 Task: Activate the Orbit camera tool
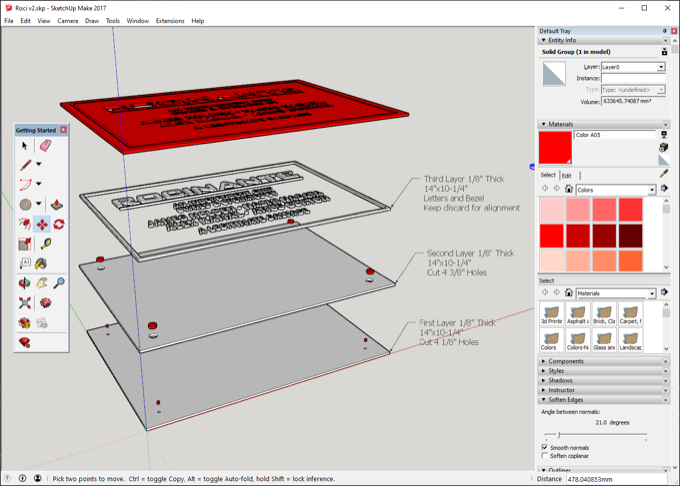click(25, 283)
